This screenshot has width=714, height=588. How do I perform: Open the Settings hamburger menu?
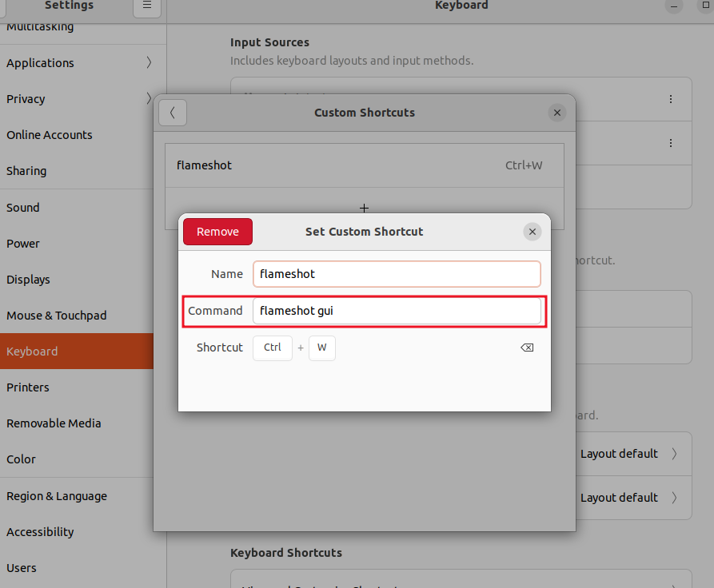[x=147, y=6]
